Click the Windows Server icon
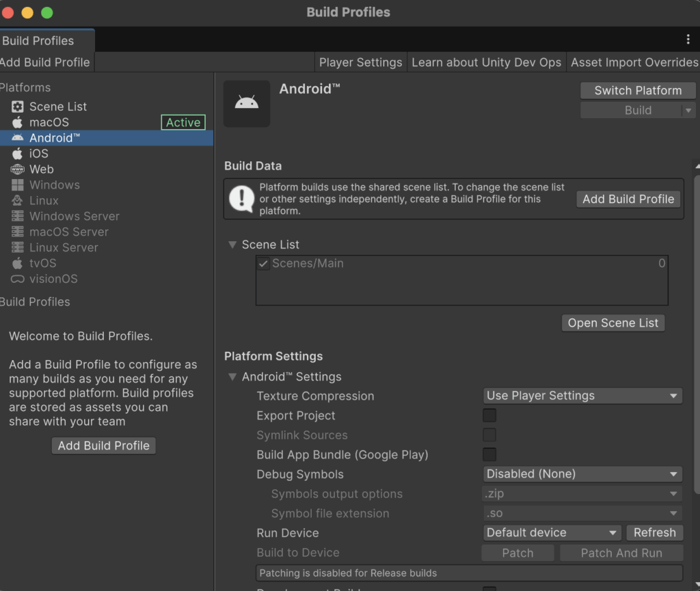Image resolution: width=700 pixels, height=591 pixels. point(17,216)
